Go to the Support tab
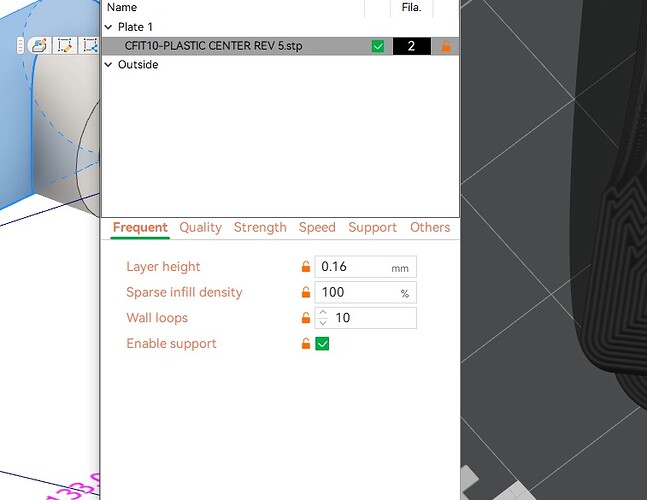This screenshot has width=647, height=500. coord(372,227)
